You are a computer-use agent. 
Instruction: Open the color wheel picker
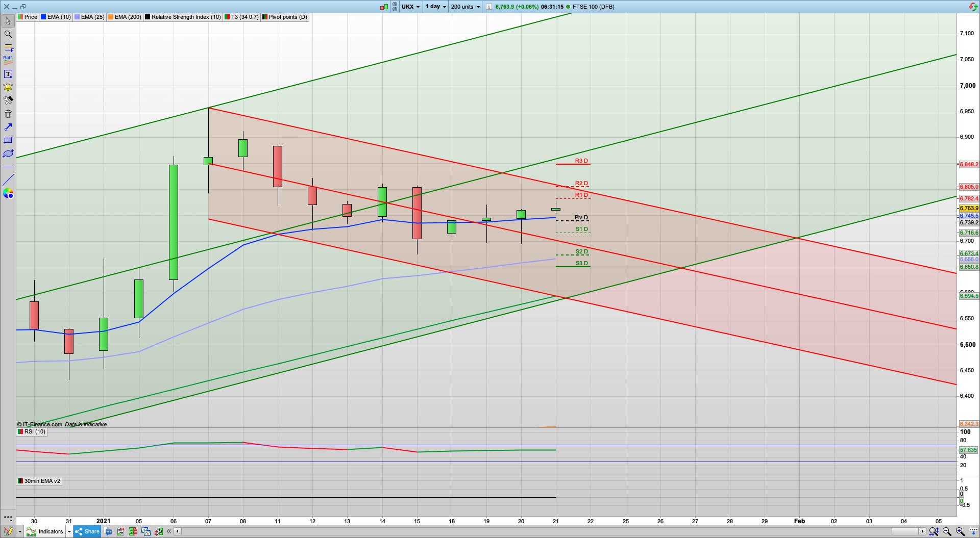tap(8, 193)
